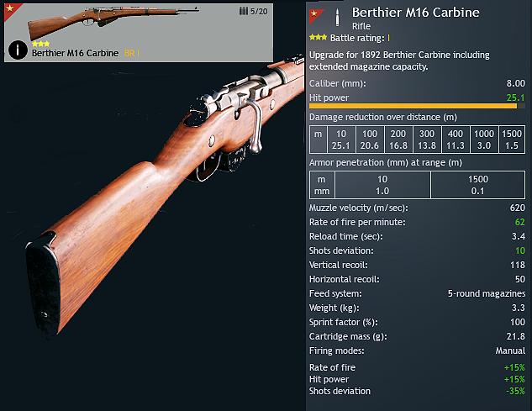532x411 pixels.
Task: Click the three yellow stars on the weapon card
Action: pos(40,44)
